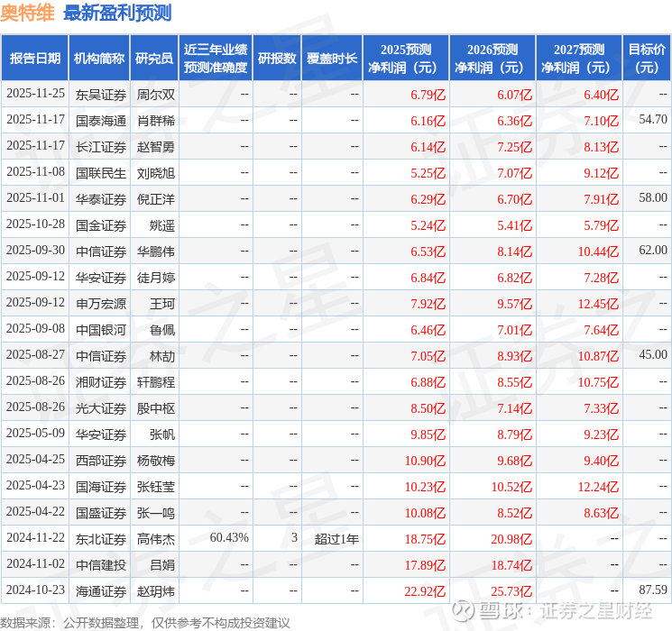Viewport: 672px width, 631px height.
Task: Select the 东北证券 institution cell
Action: pos(101,539)
